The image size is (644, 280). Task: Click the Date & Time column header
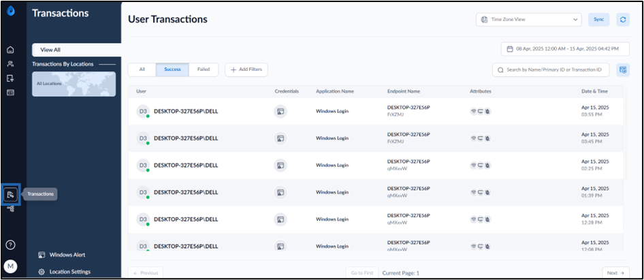(x=595, y=91)
